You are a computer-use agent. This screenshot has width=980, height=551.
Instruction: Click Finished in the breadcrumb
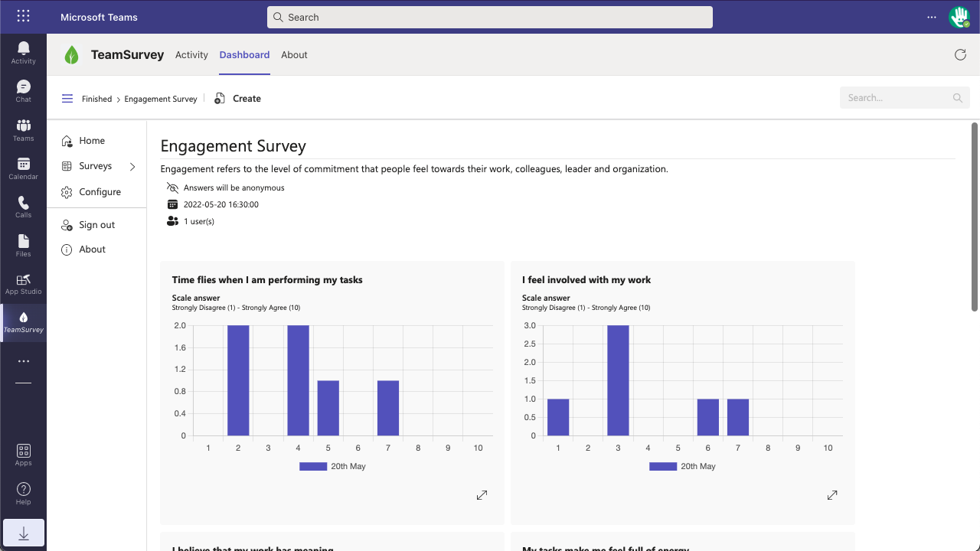[96, 99]
